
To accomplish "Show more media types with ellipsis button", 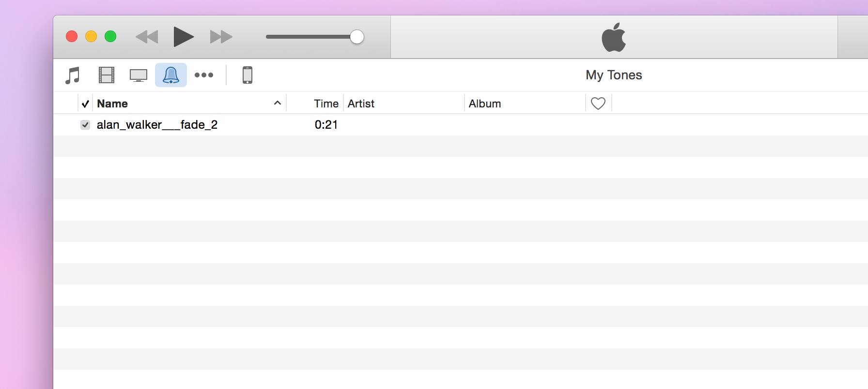I will tap(204, 75).
